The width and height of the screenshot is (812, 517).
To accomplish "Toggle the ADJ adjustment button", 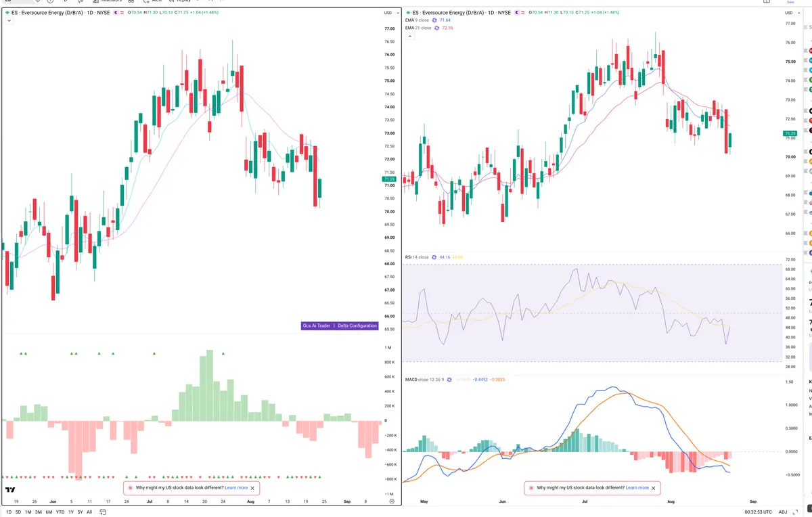I will (x=783, y=512).
